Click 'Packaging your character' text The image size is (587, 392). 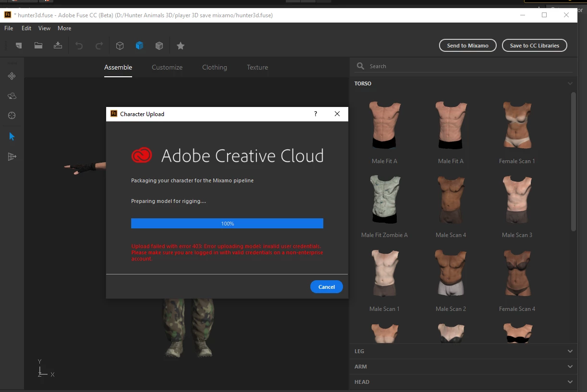click(192, 180)
